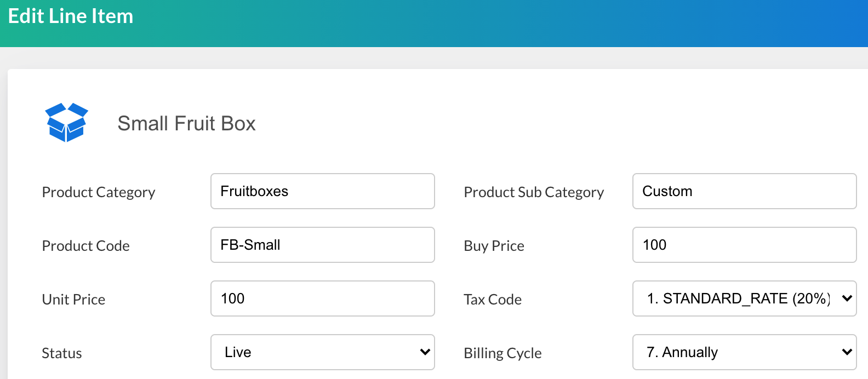
Task: Click the Tax Code label text
Action: (x=492, y=300)
